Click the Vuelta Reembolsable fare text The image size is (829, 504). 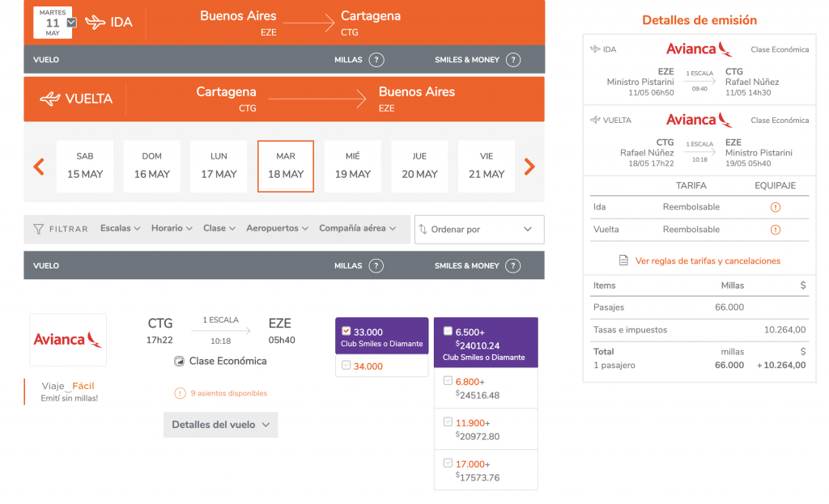click(x=691, y=230)
